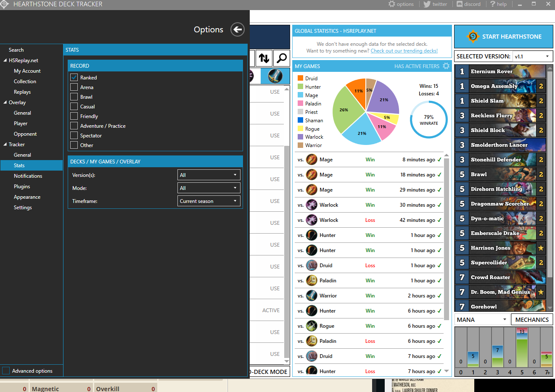Viewport: 555px width, 392px height.
Task: Open the trending decks link
Action: (404, 51)
